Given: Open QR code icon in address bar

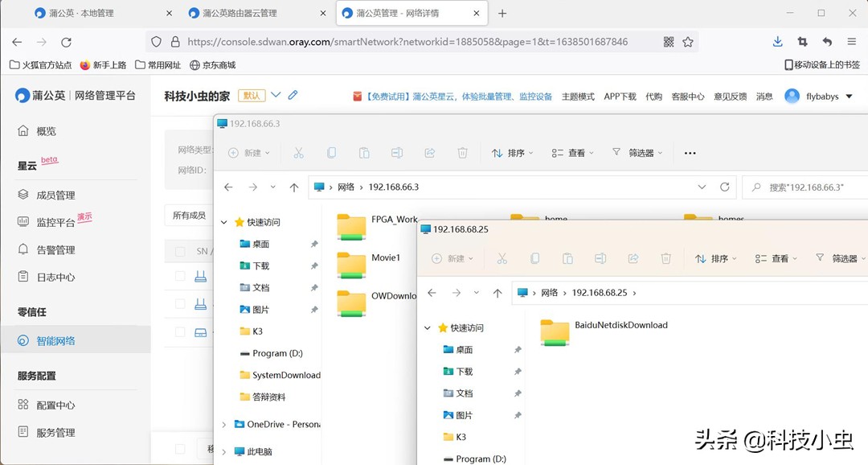Looking at the screenshot, I should pyautogui.click(x=669, y=42).
